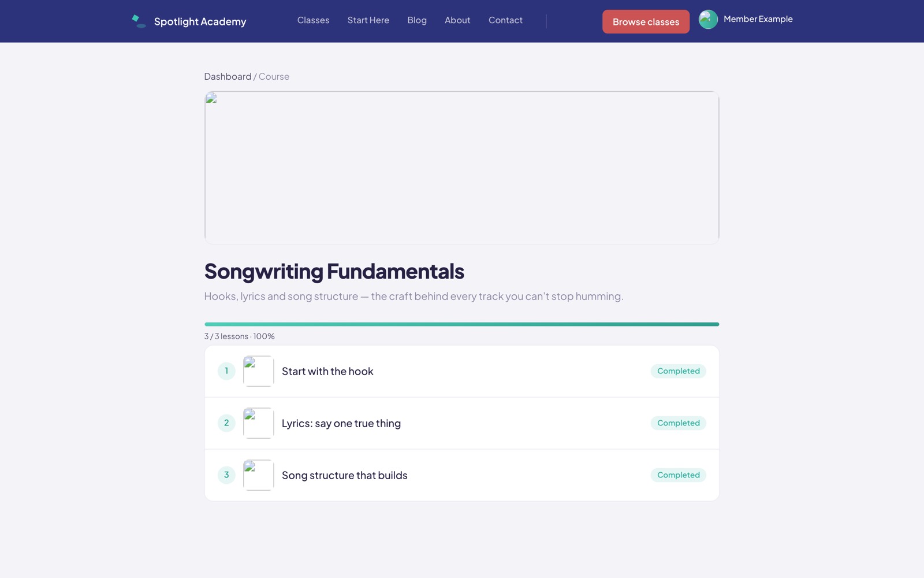The image size is (924, 578).
Task: Click the number 1 lesson badge
Action: coord(226,371)
